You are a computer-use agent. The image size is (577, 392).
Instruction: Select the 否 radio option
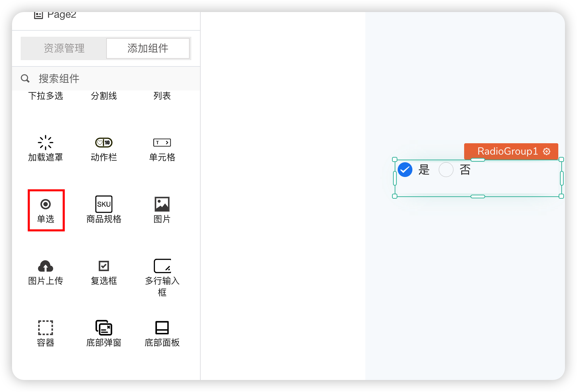point(446,170)
